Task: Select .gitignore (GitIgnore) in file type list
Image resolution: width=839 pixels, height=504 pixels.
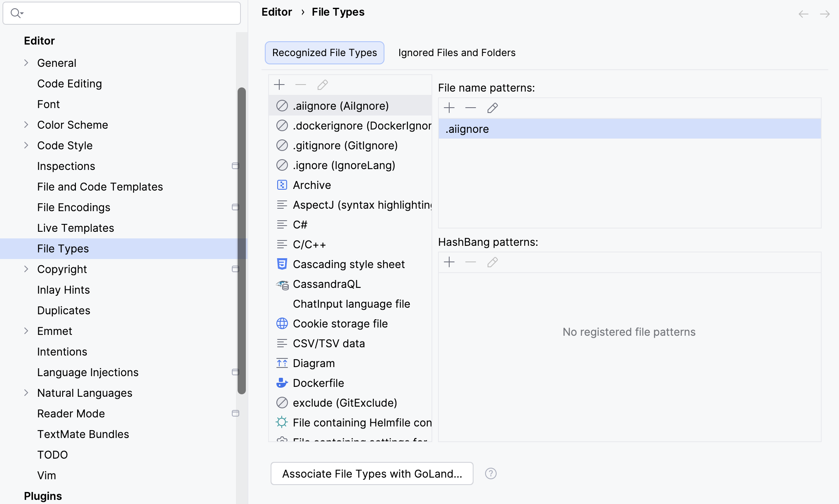Action: point(345,145)
